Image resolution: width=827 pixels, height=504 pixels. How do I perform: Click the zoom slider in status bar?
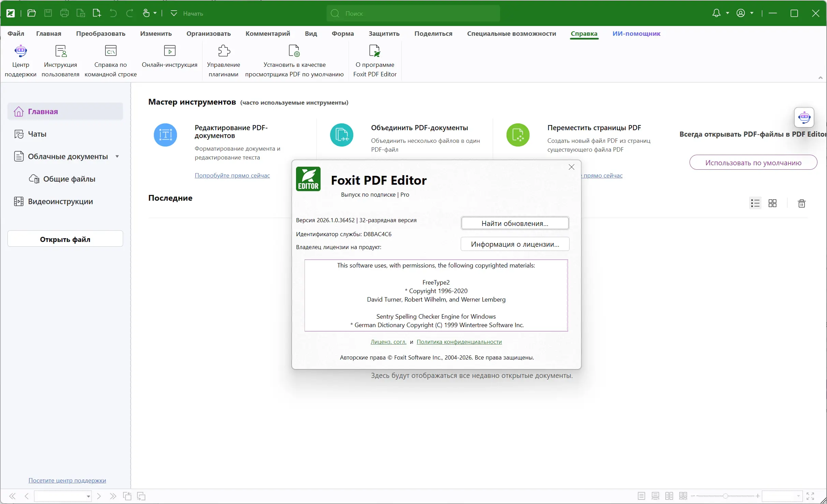click(725, 496)
